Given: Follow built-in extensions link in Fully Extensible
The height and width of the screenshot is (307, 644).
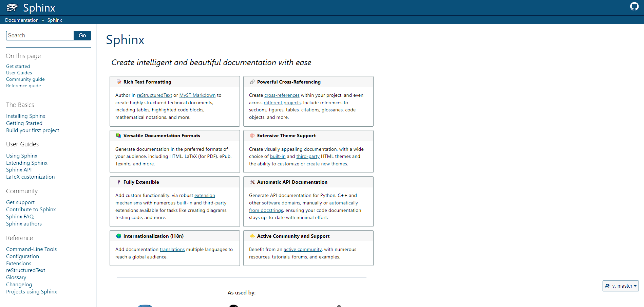Looking at the screenshot, I should (x=185, y=203).
